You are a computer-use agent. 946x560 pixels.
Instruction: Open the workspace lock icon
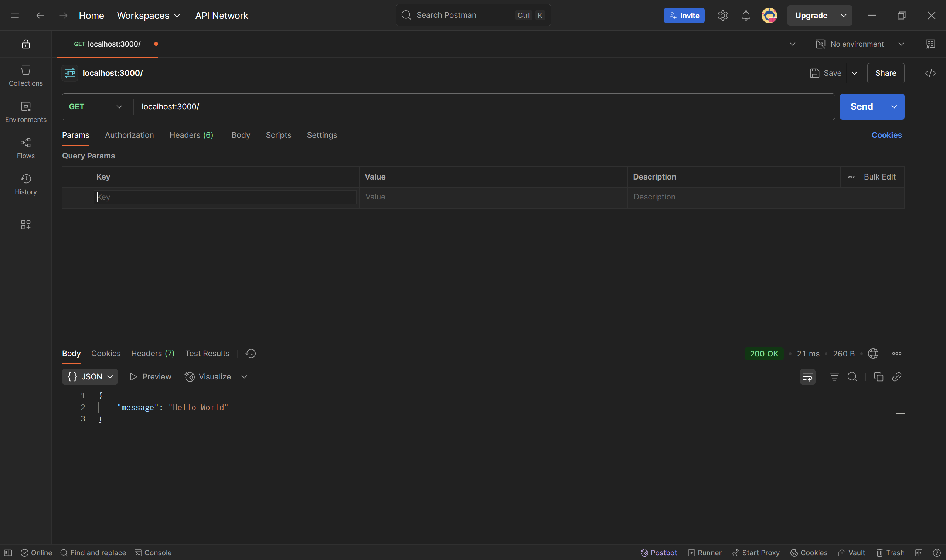coord(25,44)
